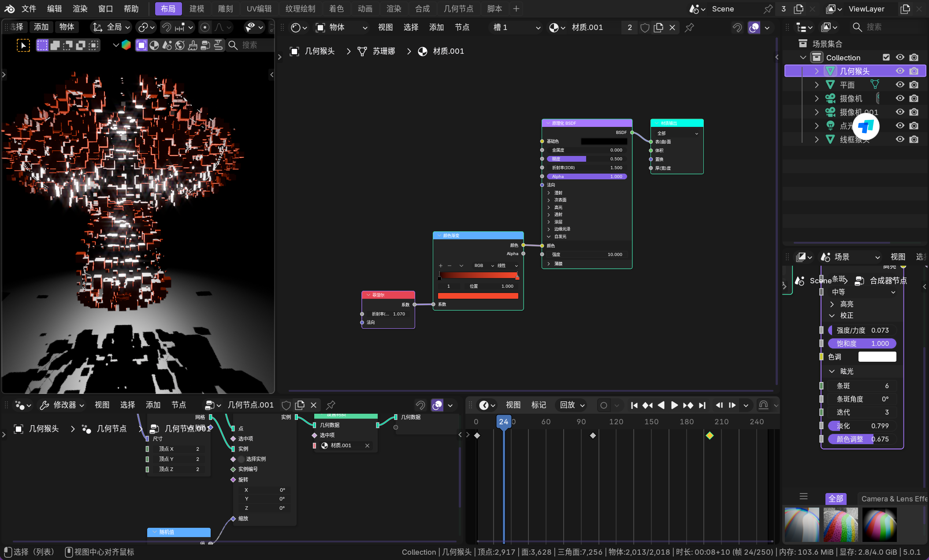Hide 几何猴头 object with eye icon
This screenshot has width=929, height=560.
(900, 71)
